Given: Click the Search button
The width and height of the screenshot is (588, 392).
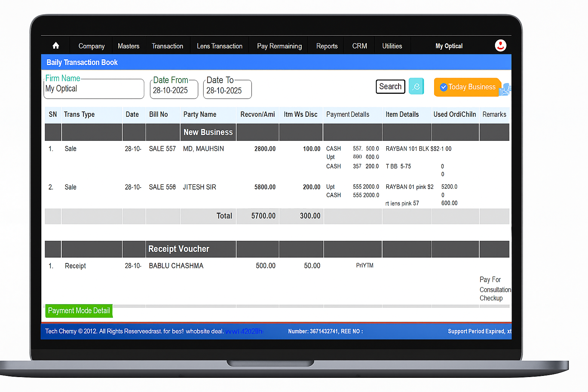Looking at the screenshot, I should tap(390, 86).
